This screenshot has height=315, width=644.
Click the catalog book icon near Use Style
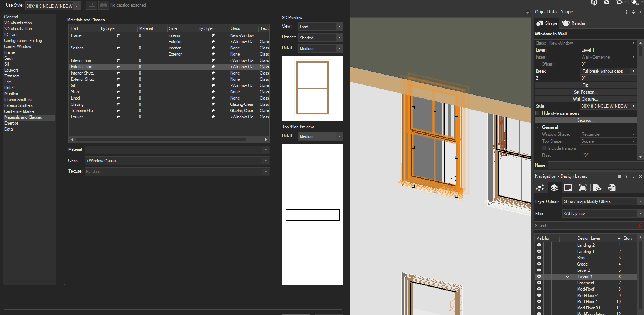103,5
